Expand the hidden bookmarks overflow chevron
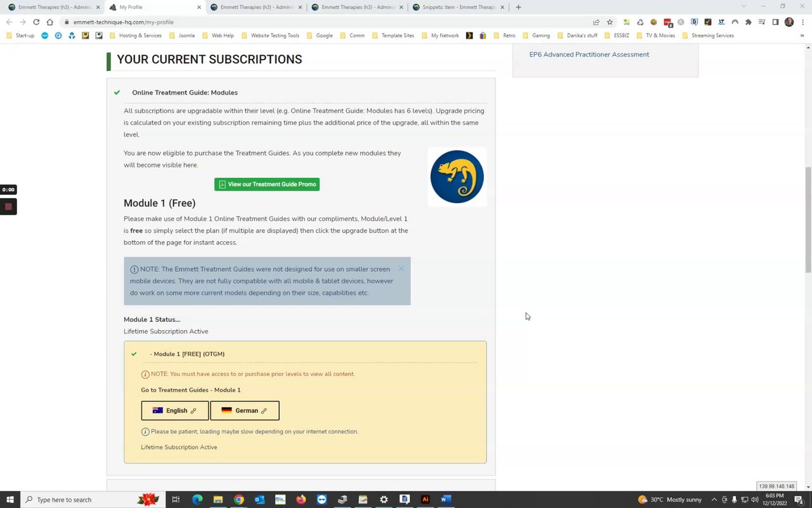This screenshot has width=812, height=508. (802, 36)
